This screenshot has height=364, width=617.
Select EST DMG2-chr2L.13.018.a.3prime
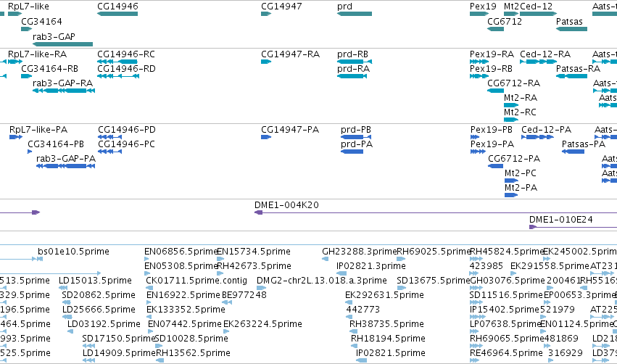[x=321, y=281]
